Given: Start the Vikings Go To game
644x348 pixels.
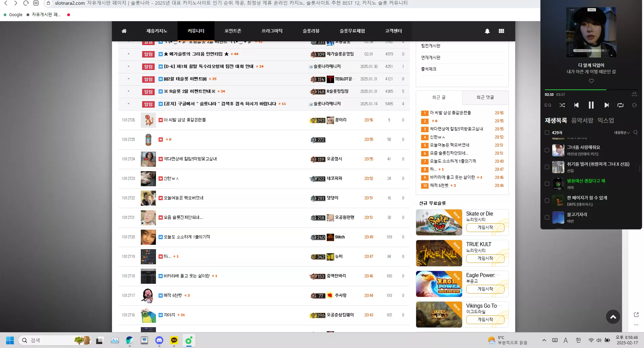Looking at the screenshot, I should pyautogui.click(x=485, y=319).
